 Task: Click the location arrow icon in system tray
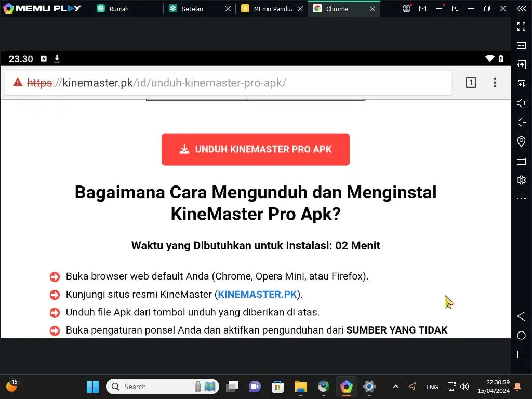click(x=412, y=387)
